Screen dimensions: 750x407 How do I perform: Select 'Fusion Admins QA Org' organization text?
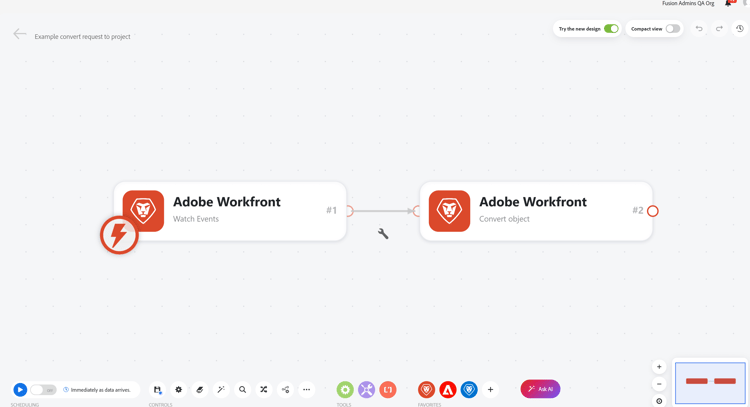688,3
